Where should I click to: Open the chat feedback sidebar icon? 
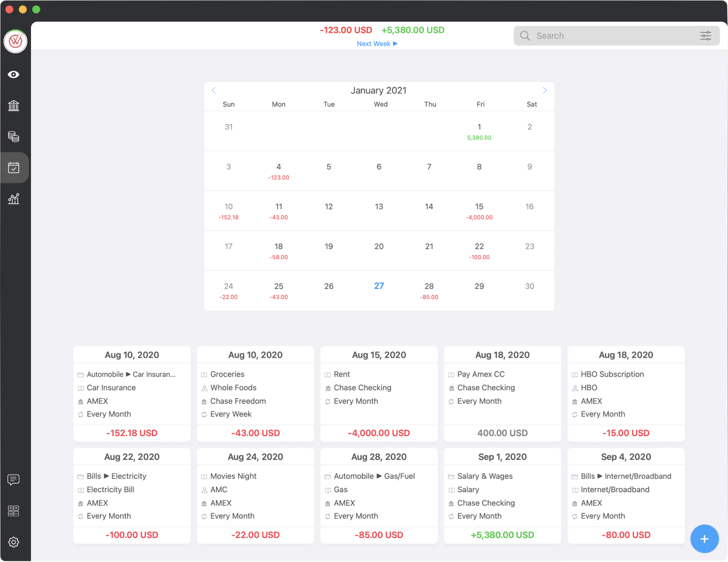[x=14, y=480]
